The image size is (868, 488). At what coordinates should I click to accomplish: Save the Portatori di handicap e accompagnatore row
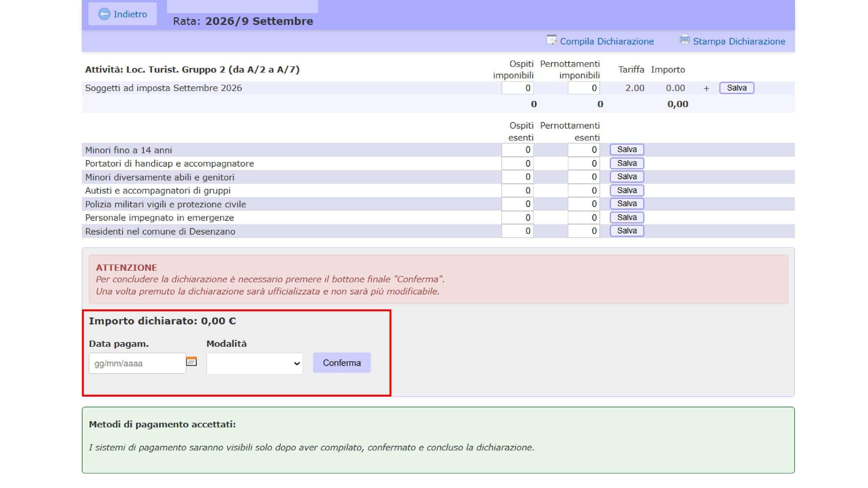(x=627, y=163)
